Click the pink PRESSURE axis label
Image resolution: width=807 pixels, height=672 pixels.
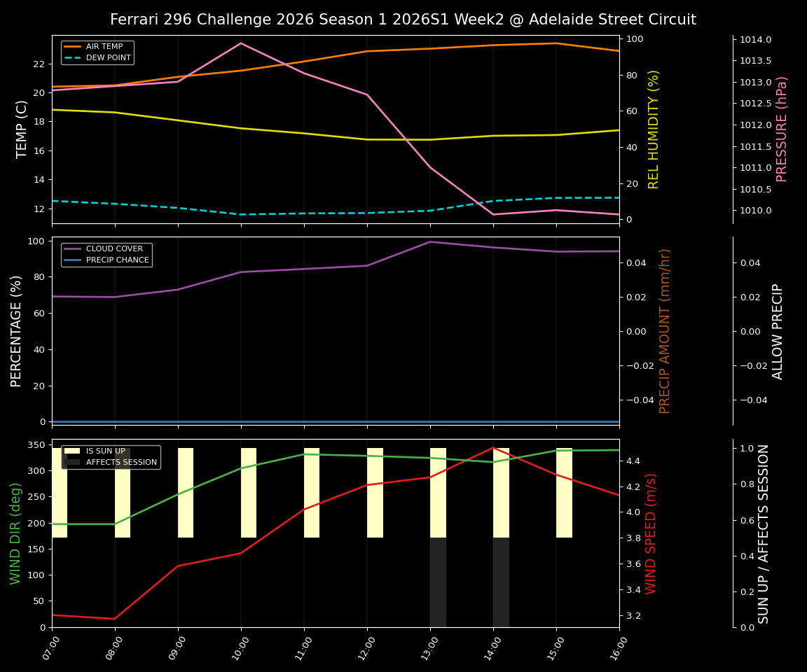(785, 128)
